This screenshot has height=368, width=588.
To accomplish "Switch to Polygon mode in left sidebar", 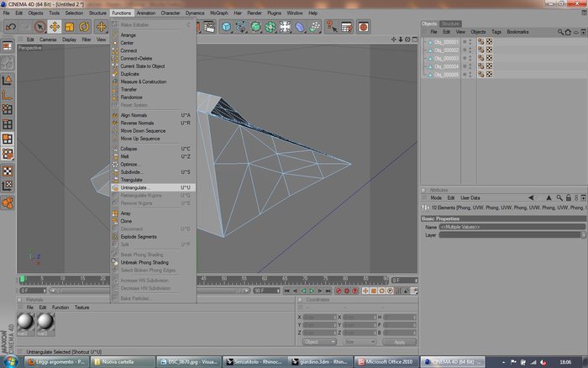I will [x=7, y=139].
